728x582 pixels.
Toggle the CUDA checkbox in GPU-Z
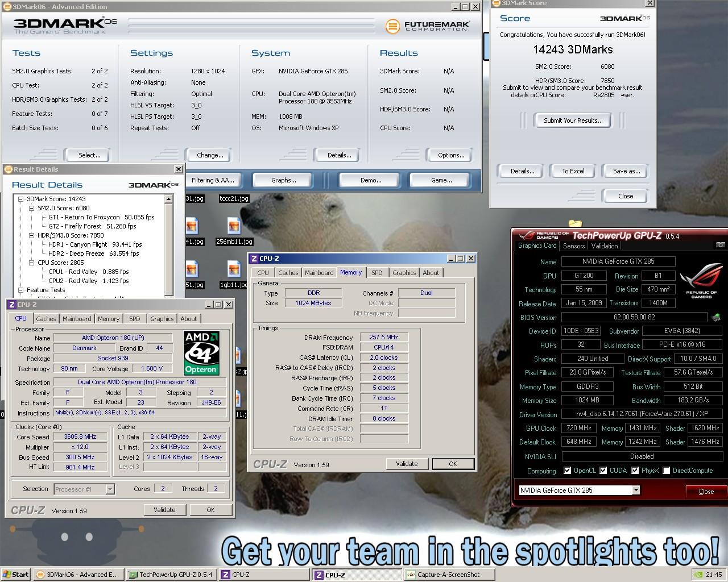[x=602, y=471]
